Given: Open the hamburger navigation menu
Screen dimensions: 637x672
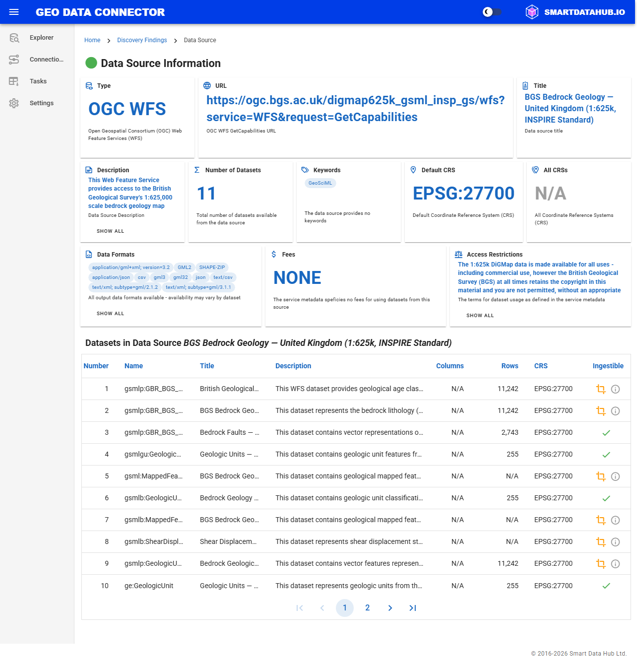Looking at the screenshot, I should [x=14, y=12].
